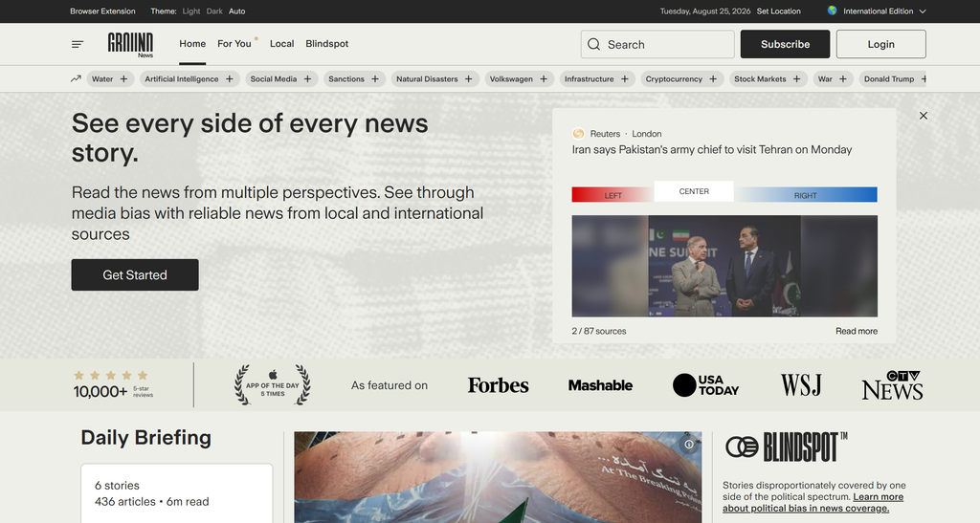Add Cryptocurrency topic via plus icon
Image resolution: width=980 pixels, height=523 pixels.
713,79
